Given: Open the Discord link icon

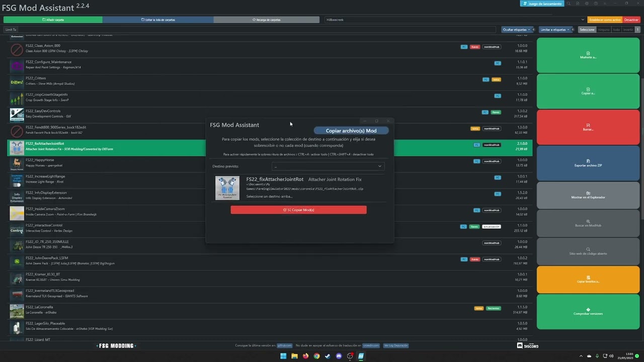Looking at the screenshot, I should click(527, 345).
